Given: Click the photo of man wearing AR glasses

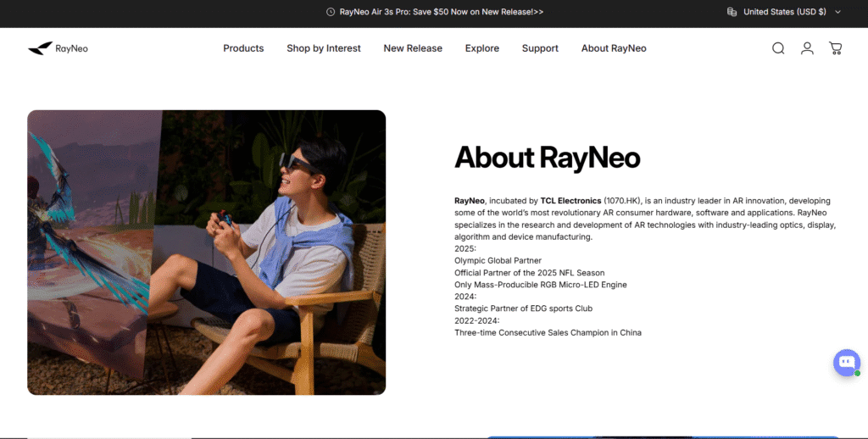Looking at the screenshot, I should coord(206,252).
